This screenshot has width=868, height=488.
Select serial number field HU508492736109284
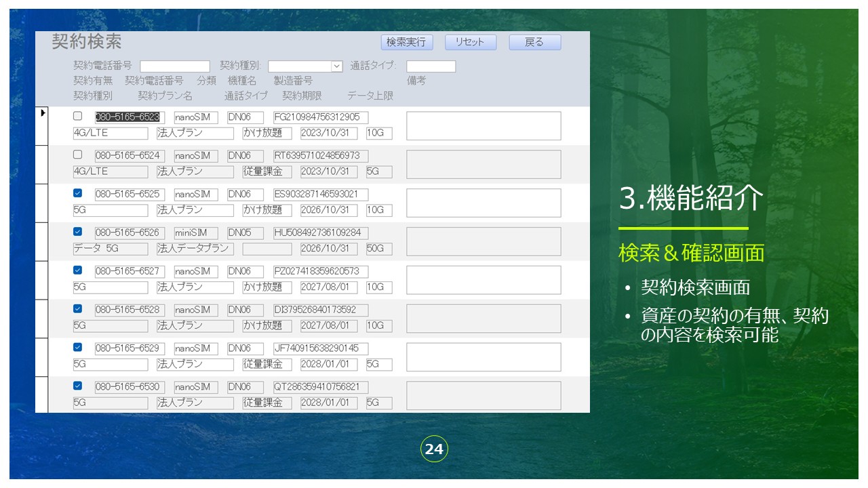(x=320, y=233)
